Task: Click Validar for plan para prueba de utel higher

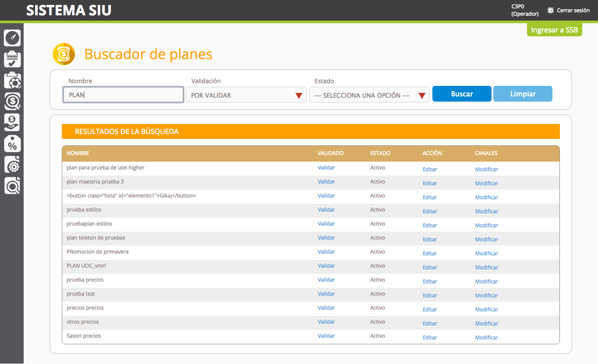Action: (x=326, y=168)
